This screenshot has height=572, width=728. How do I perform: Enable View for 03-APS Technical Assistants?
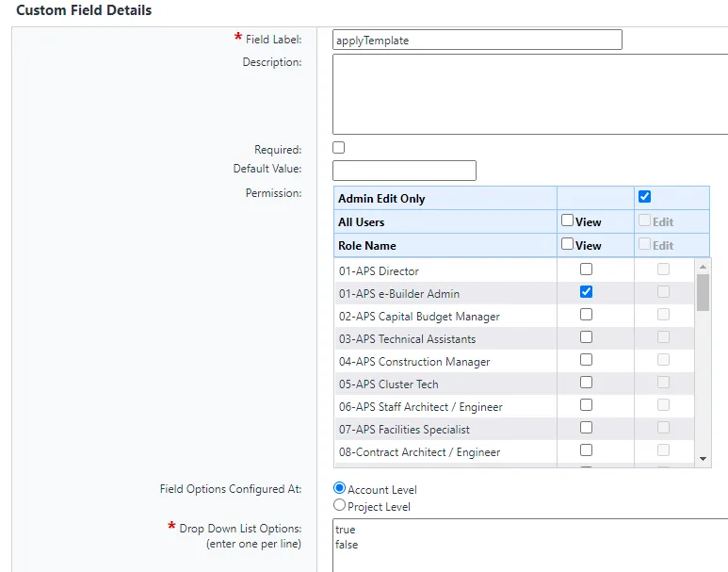(x=586, y=337)
